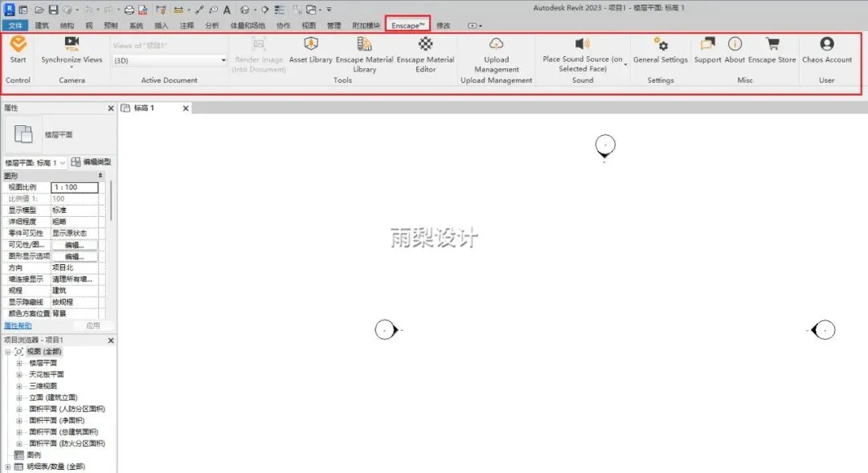Toggle Synchronize Views camera option

click(x=72, y=51)
